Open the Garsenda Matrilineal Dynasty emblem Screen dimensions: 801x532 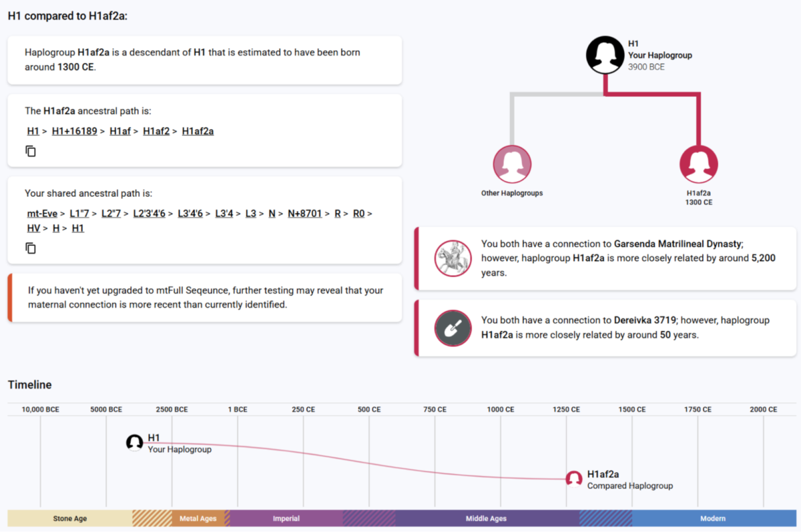453,258
